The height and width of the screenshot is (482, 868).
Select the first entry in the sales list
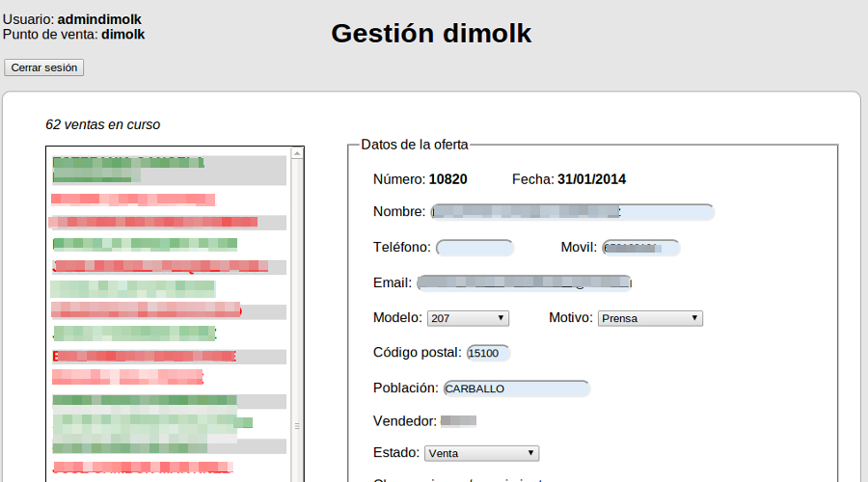pyautogui.click(x=169, y=170)
